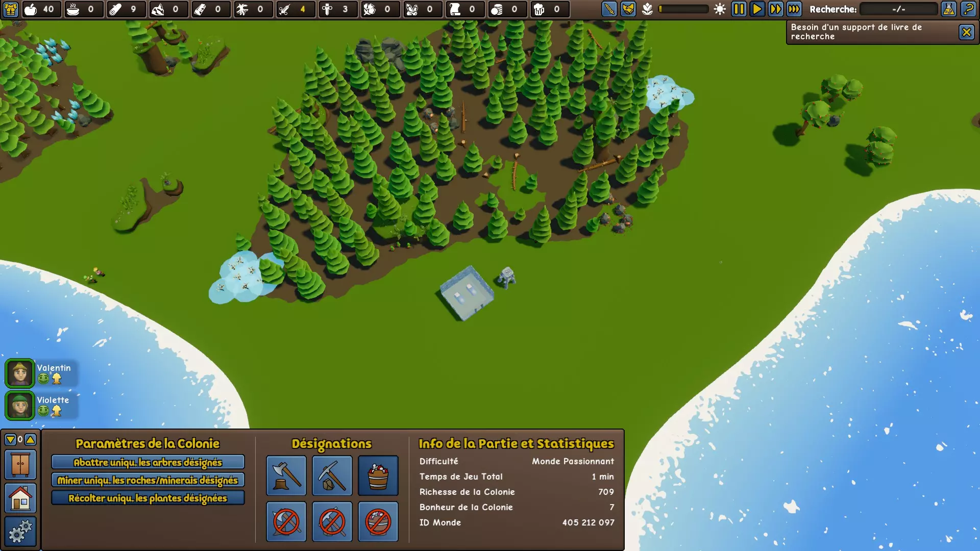Image resolution: width=980 pixels, height=551 pixels.
Task: Open the house building tab
Action: click(x=20, y=498)
